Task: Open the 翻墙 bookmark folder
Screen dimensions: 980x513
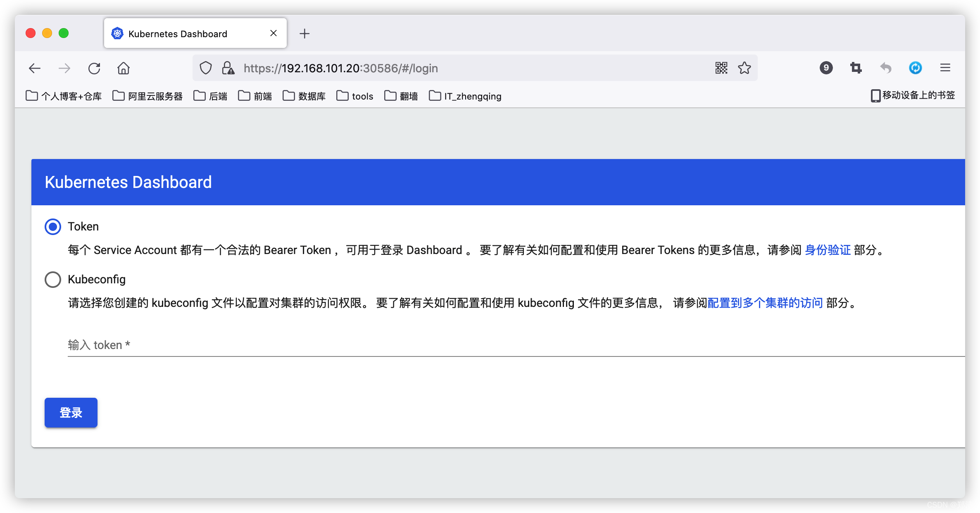Action: [401, 96]
